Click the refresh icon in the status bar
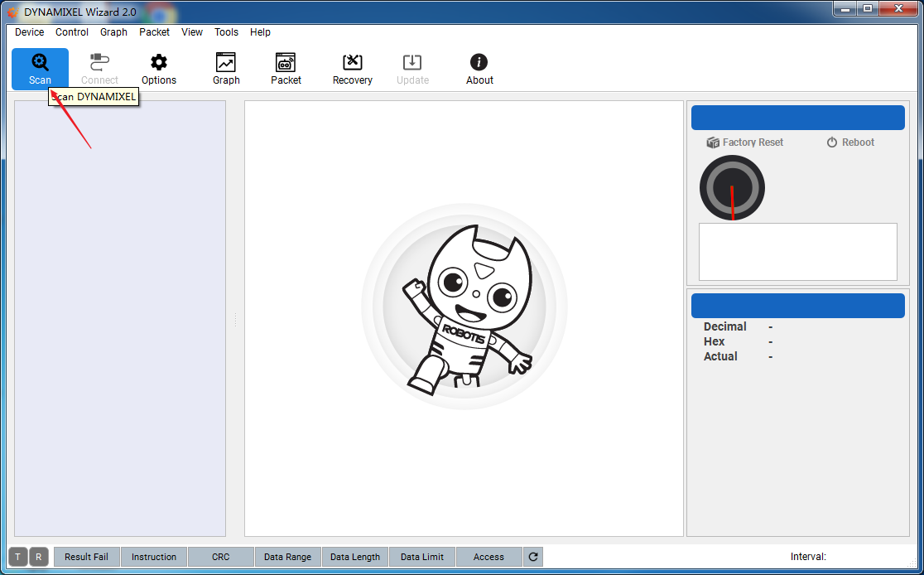The height and width of the screenshot is (575, 924). tap(533, 557)
